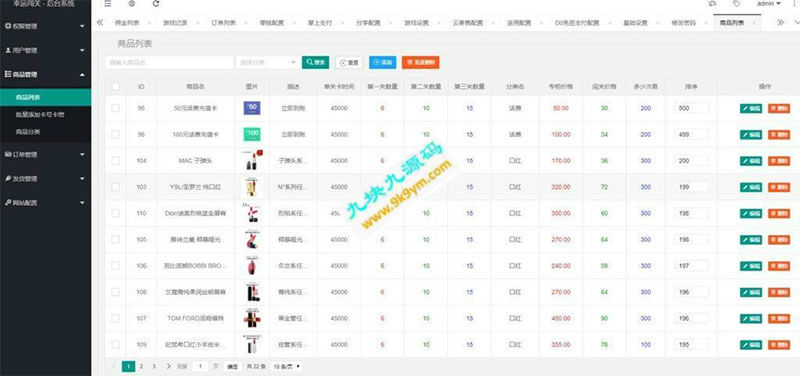The image size is (800, 376).
Task: Tick the checkbox for ID 110 row
Action: [x=115, y=213]
